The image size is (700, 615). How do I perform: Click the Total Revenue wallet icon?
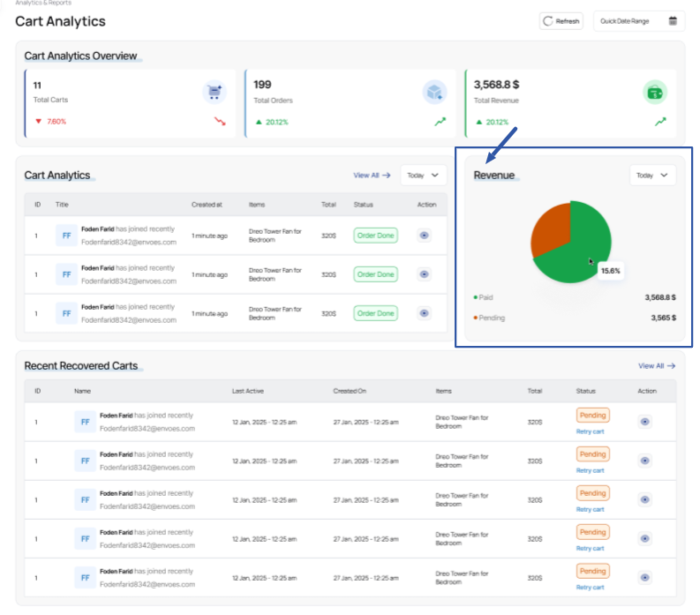click(654, 92)
